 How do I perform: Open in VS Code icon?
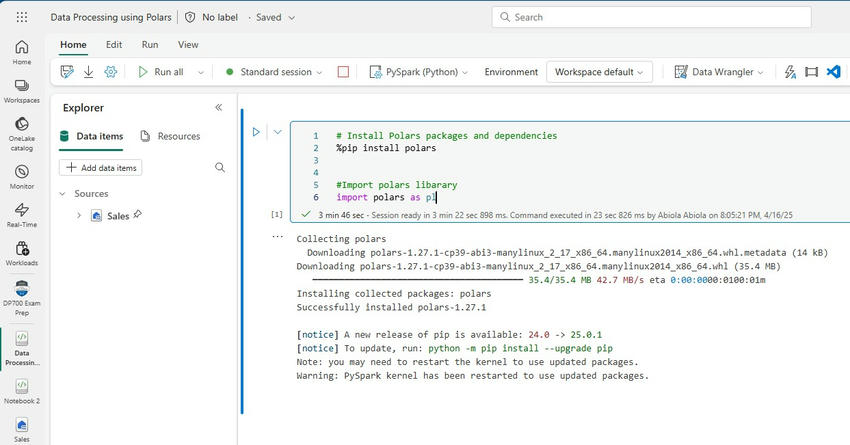[832, 72]
